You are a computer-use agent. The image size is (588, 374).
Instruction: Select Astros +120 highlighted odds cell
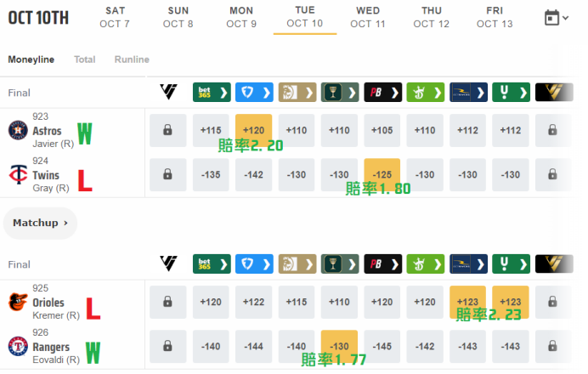point(254,130)
